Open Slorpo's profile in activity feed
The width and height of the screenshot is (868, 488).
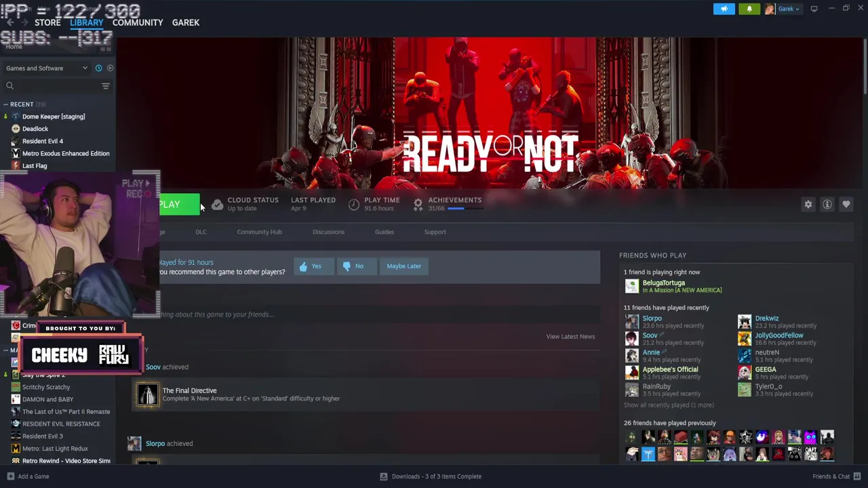pos(155,443)
